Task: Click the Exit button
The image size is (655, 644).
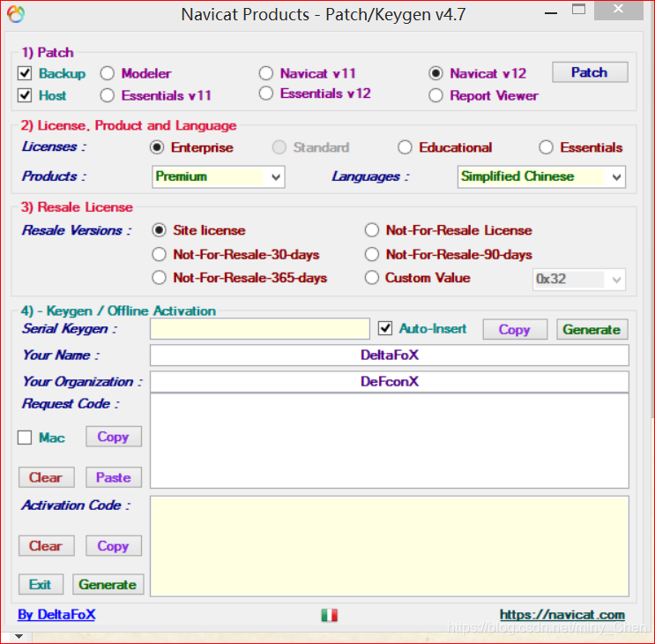Action: 41,584
